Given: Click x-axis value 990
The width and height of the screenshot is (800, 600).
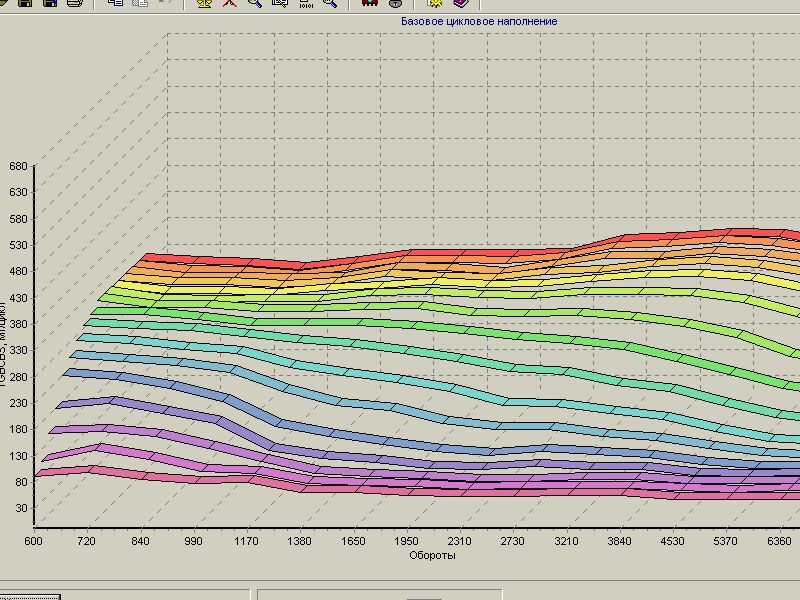Looking at the screenshot, I should pos(193,541).
